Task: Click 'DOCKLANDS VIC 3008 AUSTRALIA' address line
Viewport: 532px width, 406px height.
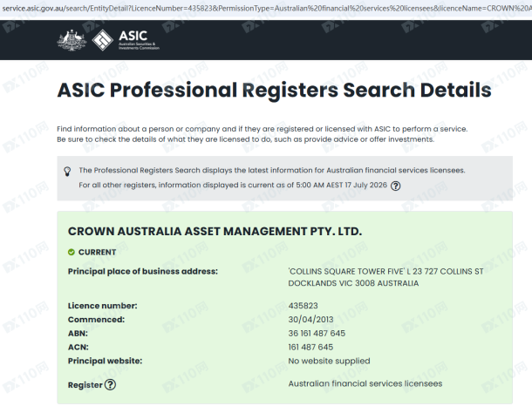Action: point(353,283)
